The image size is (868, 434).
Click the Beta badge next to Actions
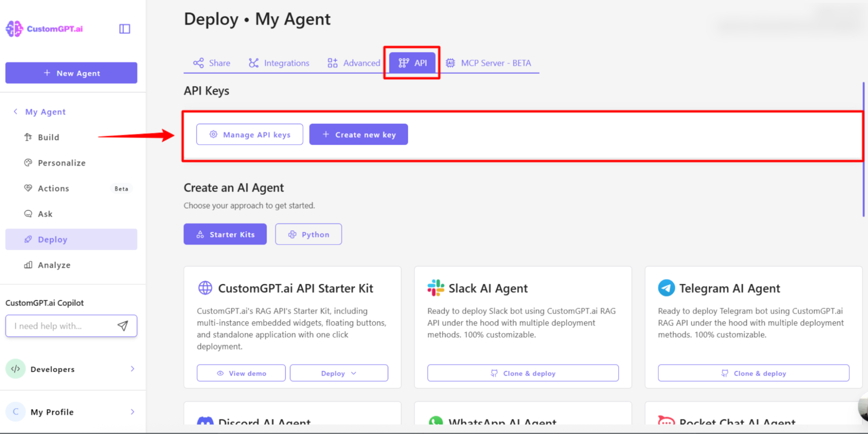pos(121,189)
